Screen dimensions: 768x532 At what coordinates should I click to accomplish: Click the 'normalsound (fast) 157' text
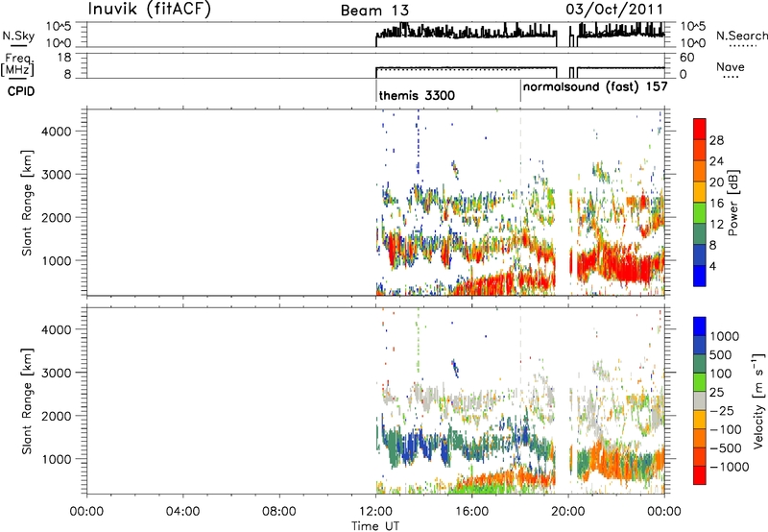click(x=595, y=86)
